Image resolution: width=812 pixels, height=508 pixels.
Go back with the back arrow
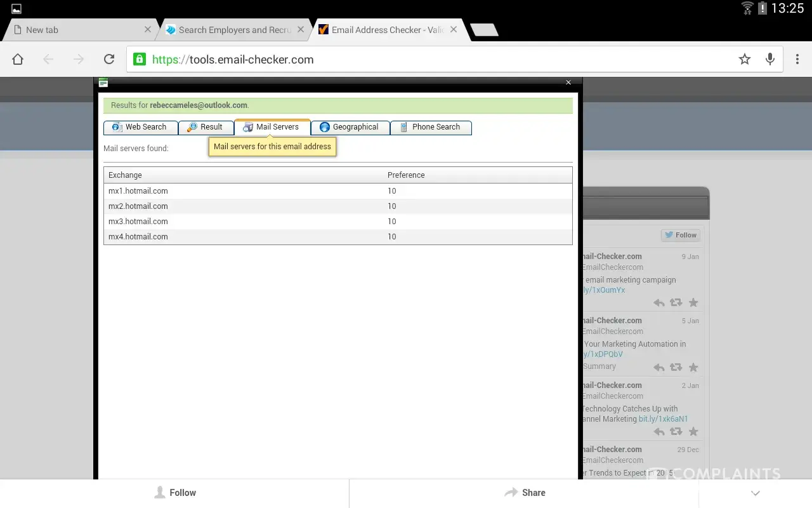click(48, 59)
